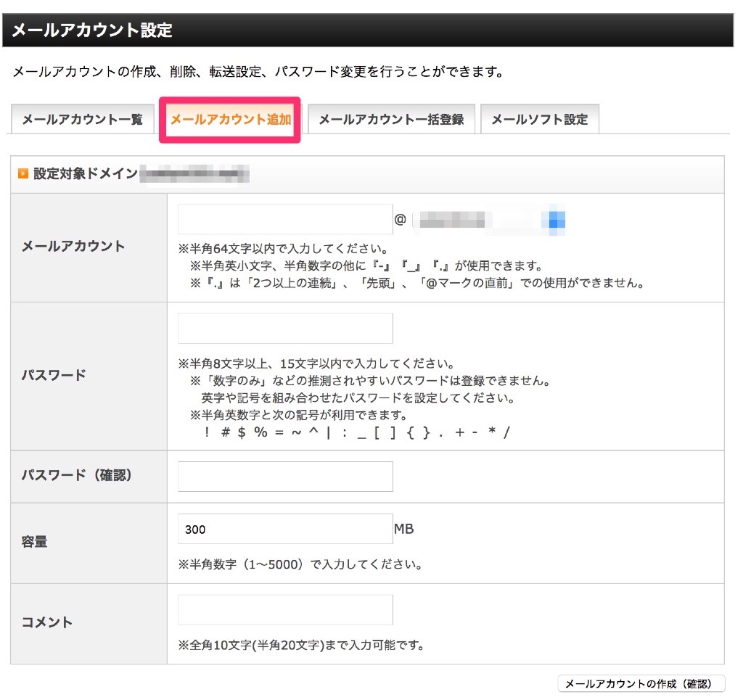Click the MB unit label beside capacity
This screenshot has width=743, height=700.
[405, 529]
